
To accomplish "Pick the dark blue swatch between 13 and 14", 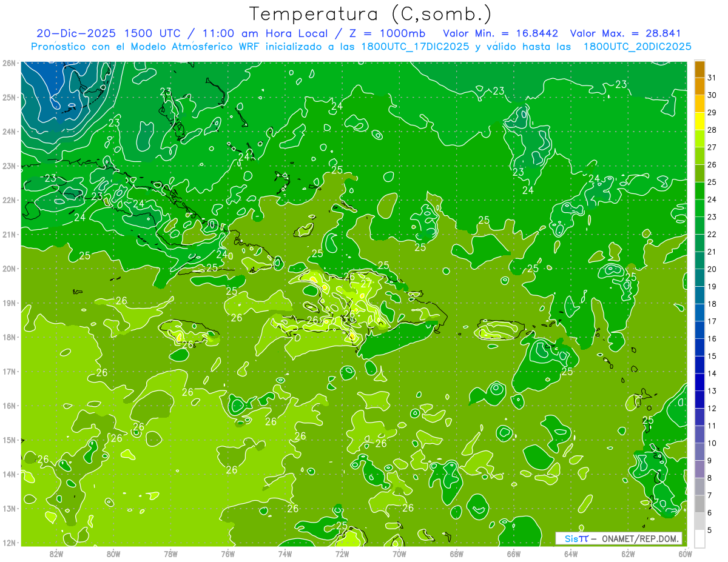I will tap(699, 382).
